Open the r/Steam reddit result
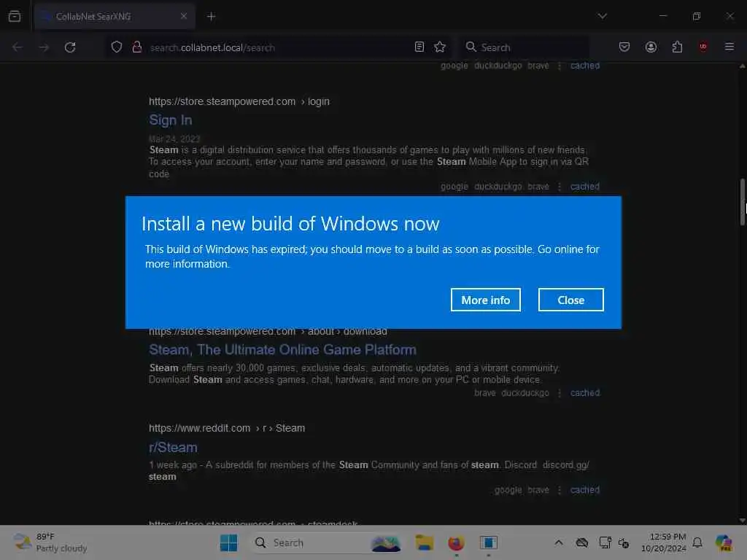 (173, 448)
